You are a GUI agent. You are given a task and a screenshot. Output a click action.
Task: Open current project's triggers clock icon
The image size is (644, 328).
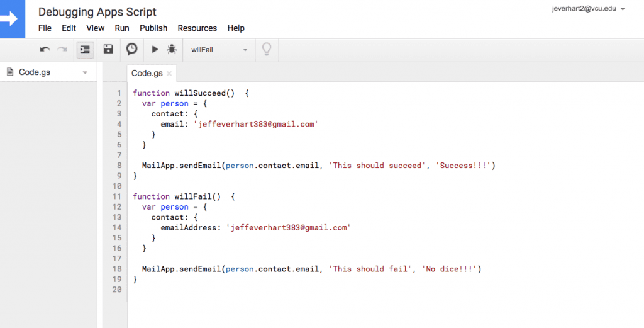pos(132,49)
